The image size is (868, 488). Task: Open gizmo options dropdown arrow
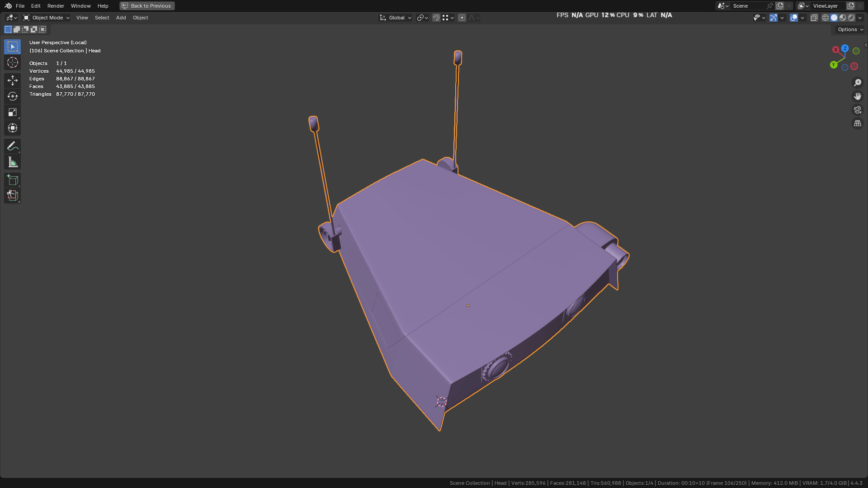tap(782, 18)
